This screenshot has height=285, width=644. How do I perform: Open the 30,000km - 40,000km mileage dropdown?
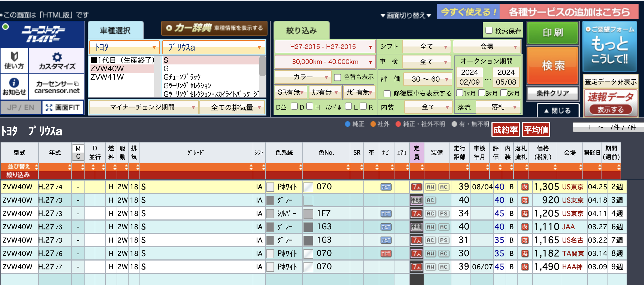point(325,62)
